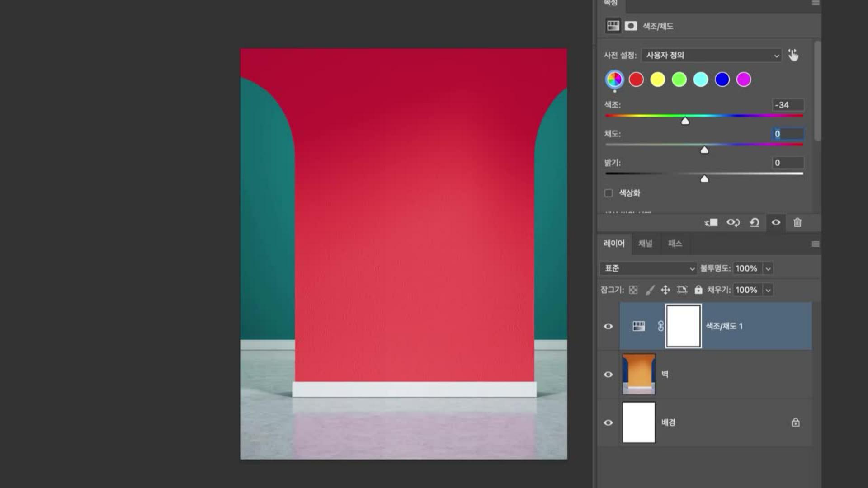Switch to the 채널 tab

point(645,244)
